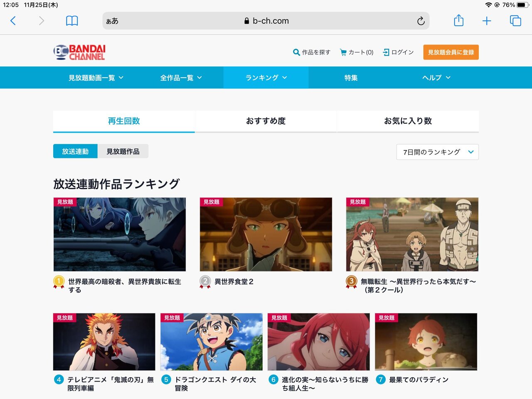Tap the reader text size 'ぁあ' button
The image size is (532, 399).
coord(112,21)
